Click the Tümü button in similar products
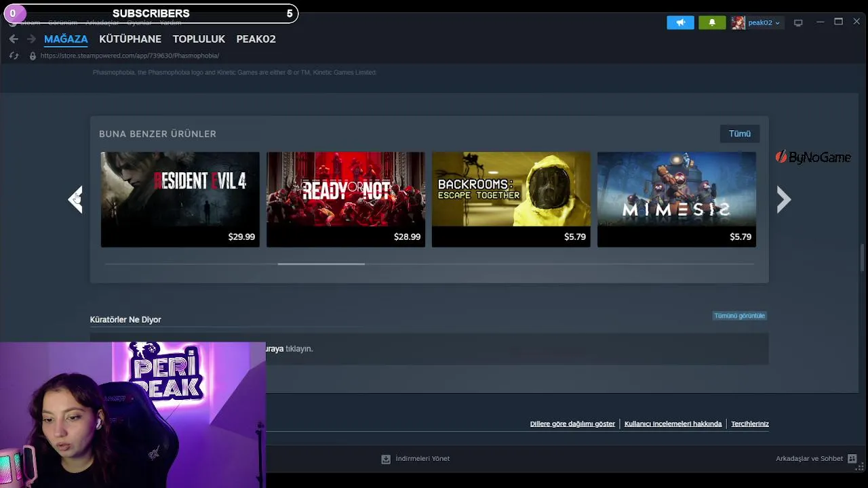Viewport: 868px width, 488px height. (x=740, y=134)
